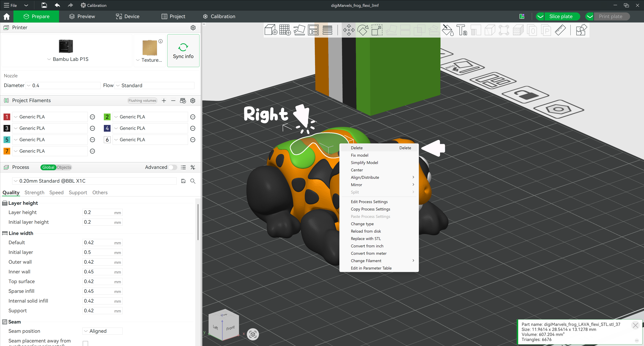
Task: Open edit options for filament 2
Action: [193, 117]
